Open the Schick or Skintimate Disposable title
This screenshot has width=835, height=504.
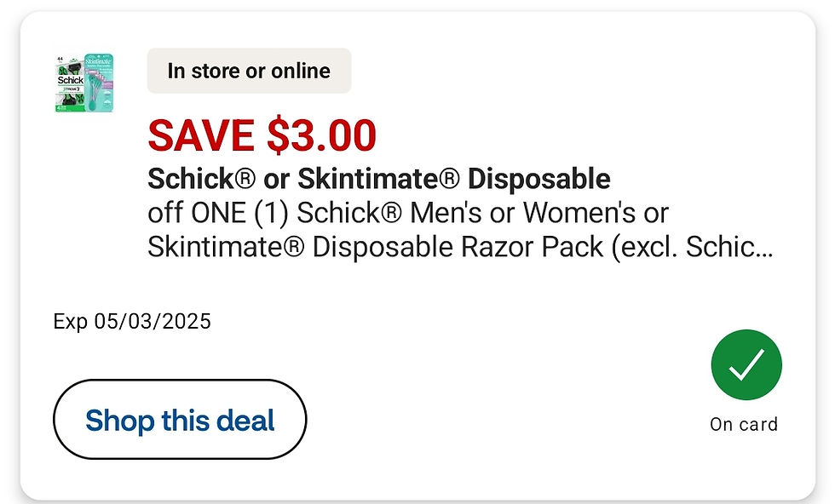[x=378, y=179]
